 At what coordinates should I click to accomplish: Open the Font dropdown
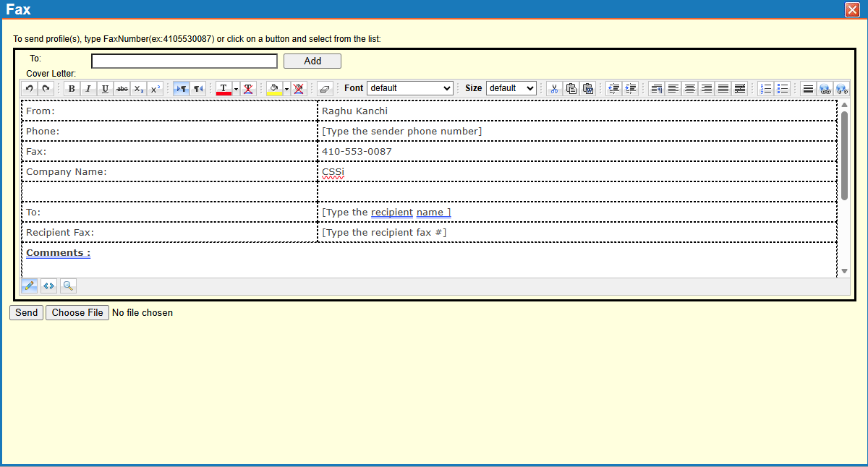point(410,88)
